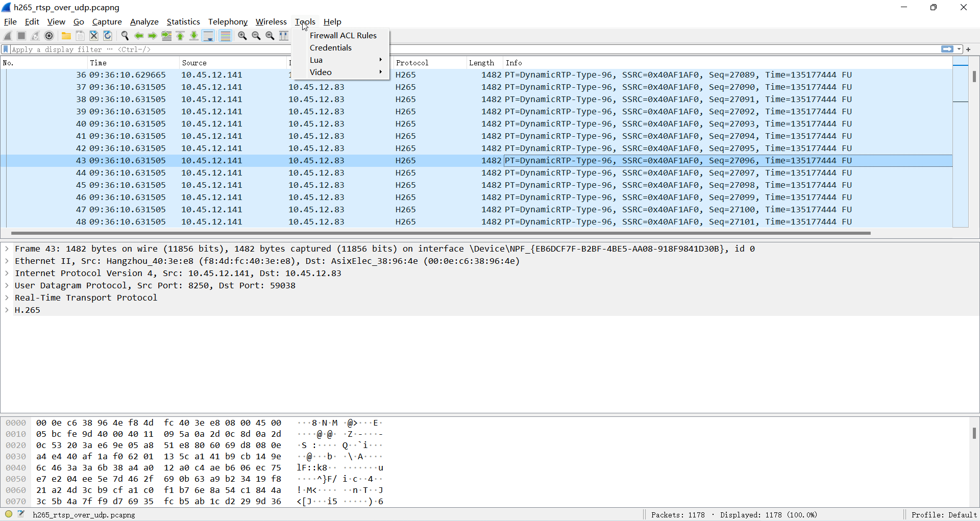Go forward in packet history arrow

(x=152, y=36)
